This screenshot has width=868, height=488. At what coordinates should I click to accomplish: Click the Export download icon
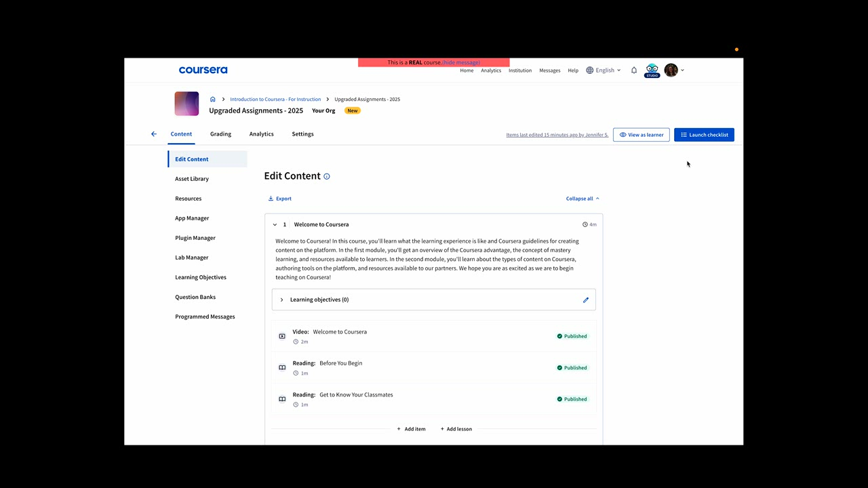pos(271,199)
